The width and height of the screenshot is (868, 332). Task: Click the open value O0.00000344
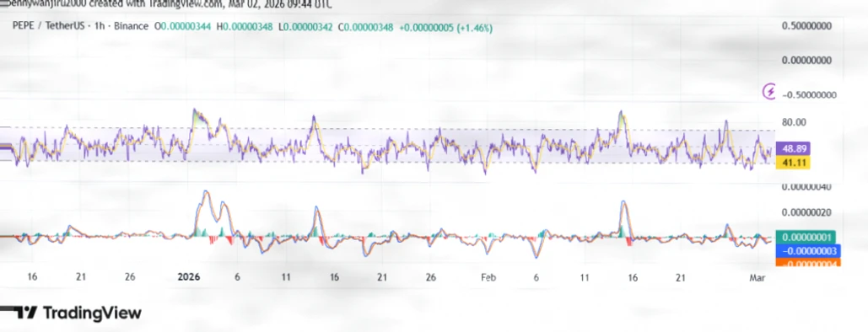tap(182, 27)
